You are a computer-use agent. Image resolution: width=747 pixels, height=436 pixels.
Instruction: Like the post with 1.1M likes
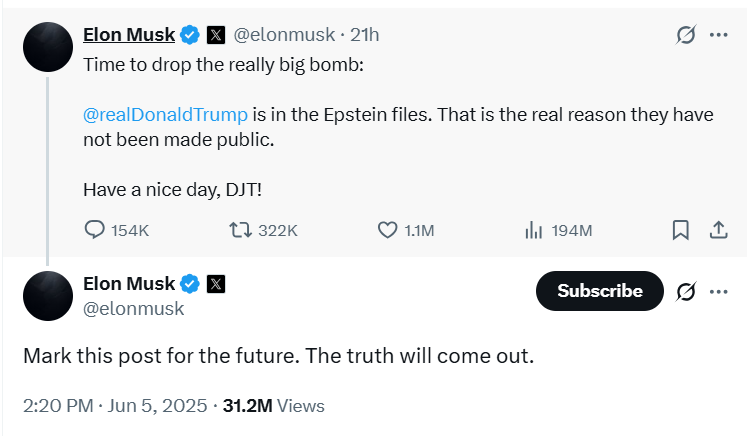(387, 230)
